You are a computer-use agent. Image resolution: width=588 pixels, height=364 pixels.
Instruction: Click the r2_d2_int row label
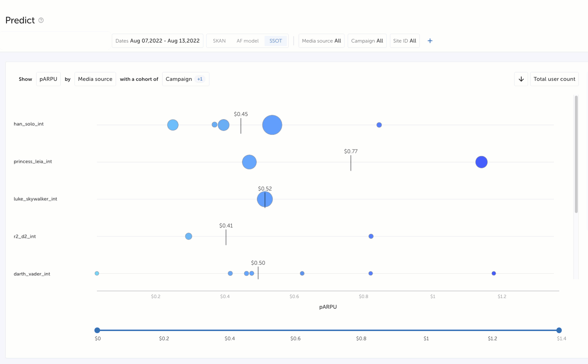[25, 236]
